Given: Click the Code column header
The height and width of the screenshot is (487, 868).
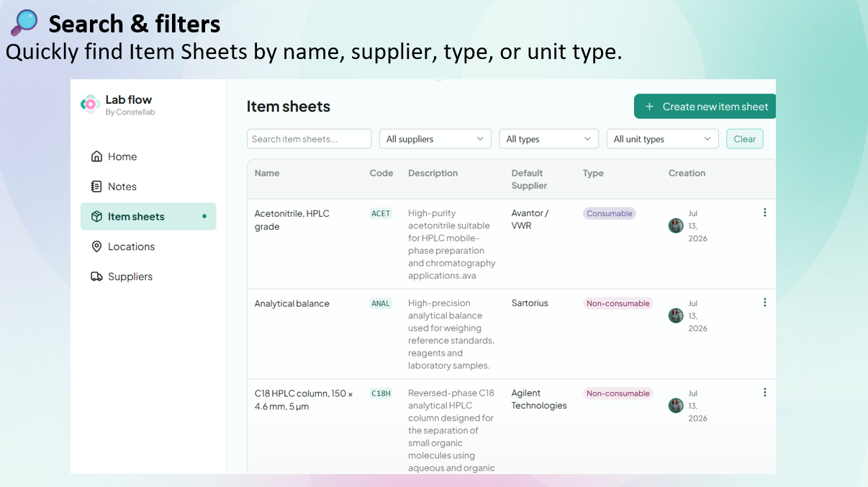Looking at the screenshot, I should pyautogui.click(x=381, y=173).
